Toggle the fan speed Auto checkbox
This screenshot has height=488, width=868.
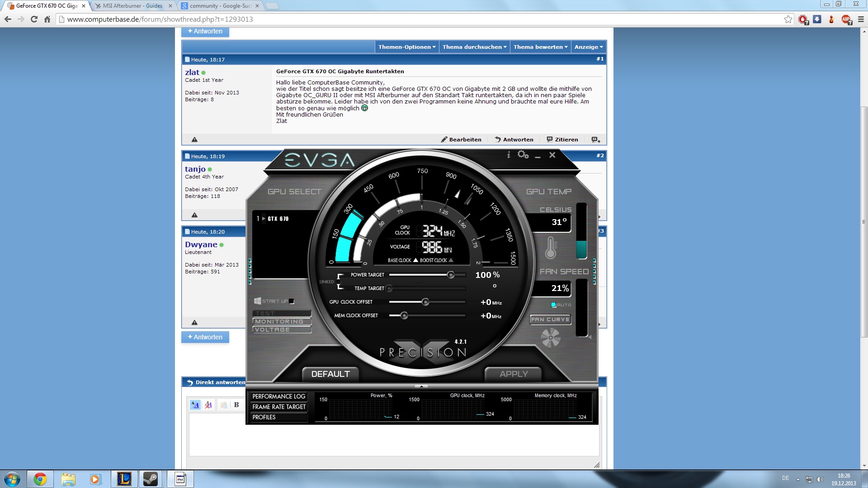(x=554, y=305)
